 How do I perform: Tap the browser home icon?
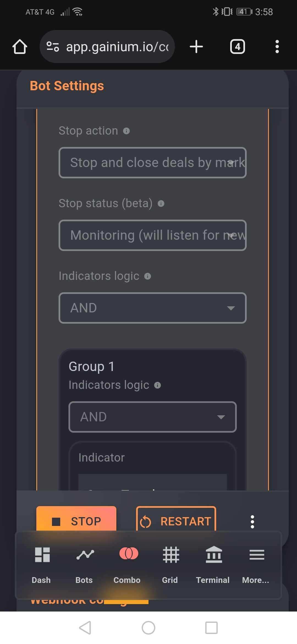pos(20,47)
